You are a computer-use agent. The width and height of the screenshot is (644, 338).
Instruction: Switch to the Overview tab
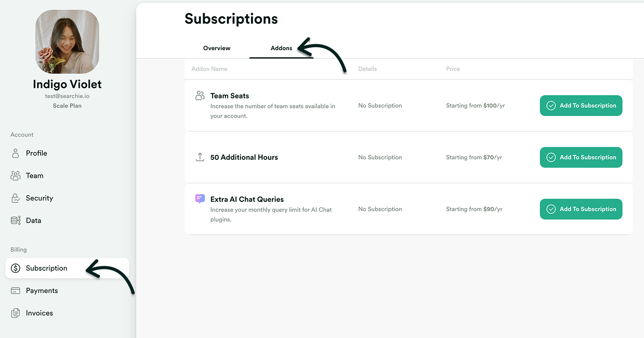(216, 48)
